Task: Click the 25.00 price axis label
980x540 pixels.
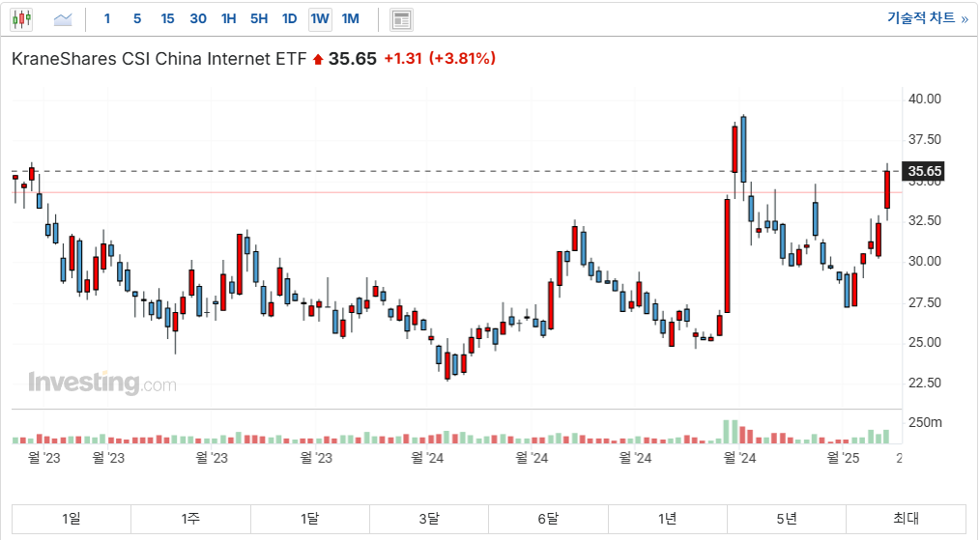Action: (x=924, y=343)
